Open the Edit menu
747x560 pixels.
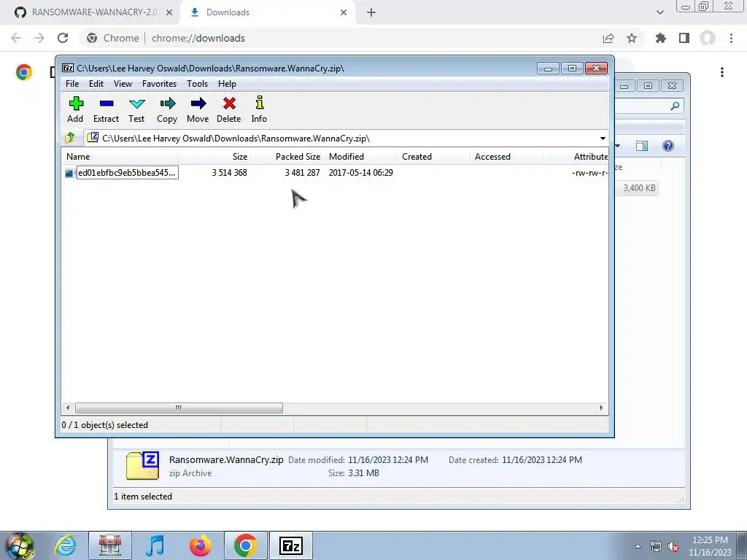(96, 84)
